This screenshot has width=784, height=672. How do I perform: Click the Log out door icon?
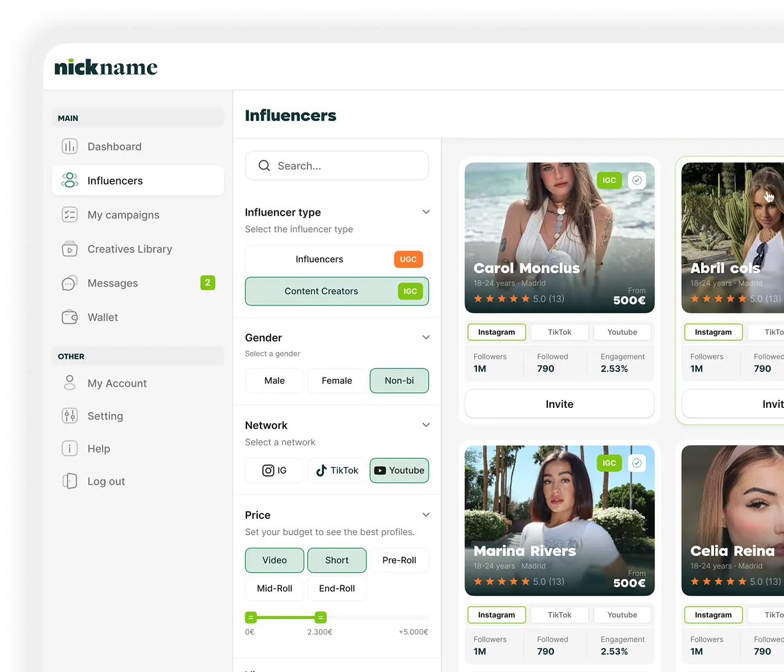pos(70,481)
